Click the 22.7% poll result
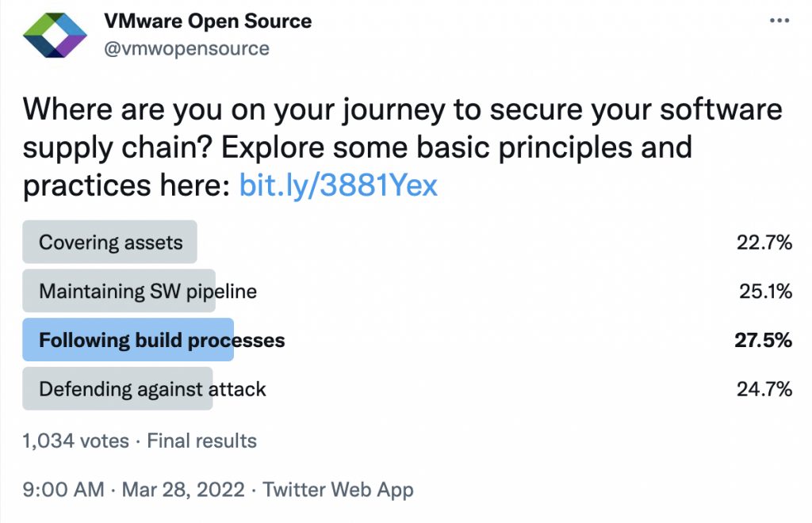 [x=764, y=242]
